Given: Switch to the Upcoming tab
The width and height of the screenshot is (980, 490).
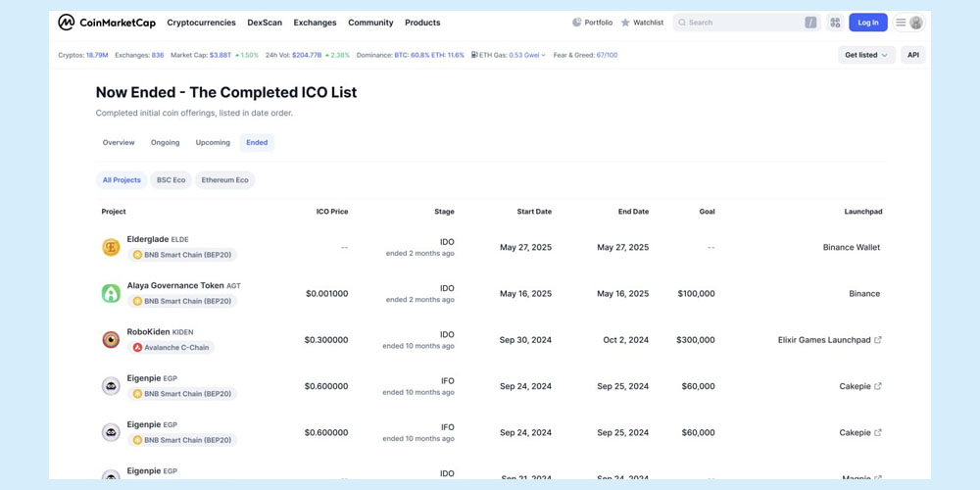Looking at the screenshot, I should (x=213, y=142).
